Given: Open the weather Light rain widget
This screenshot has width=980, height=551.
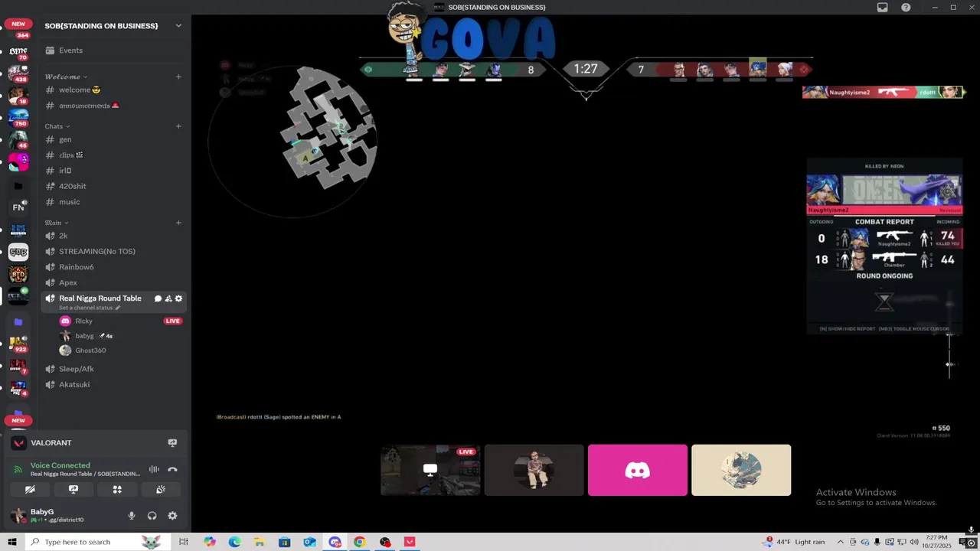Looking at the screenshot, I should coord(795,542).
